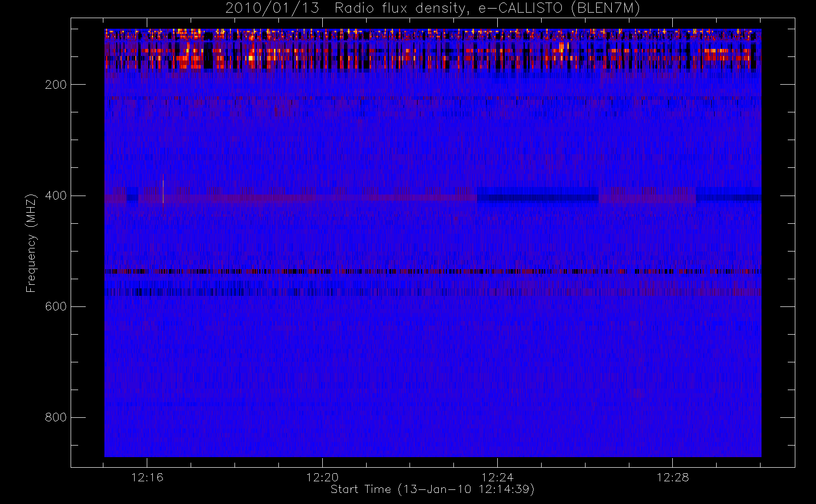
Task: Click the 12:24 time axis label
Action: 497,477
